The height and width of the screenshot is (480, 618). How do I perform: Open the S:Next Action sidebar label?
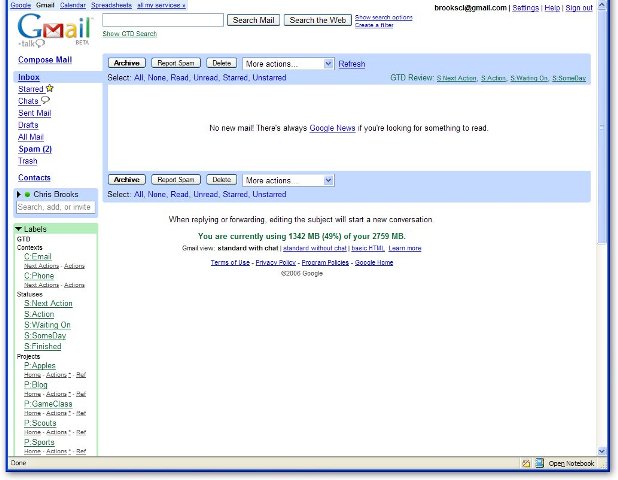(x=48, y=303)
